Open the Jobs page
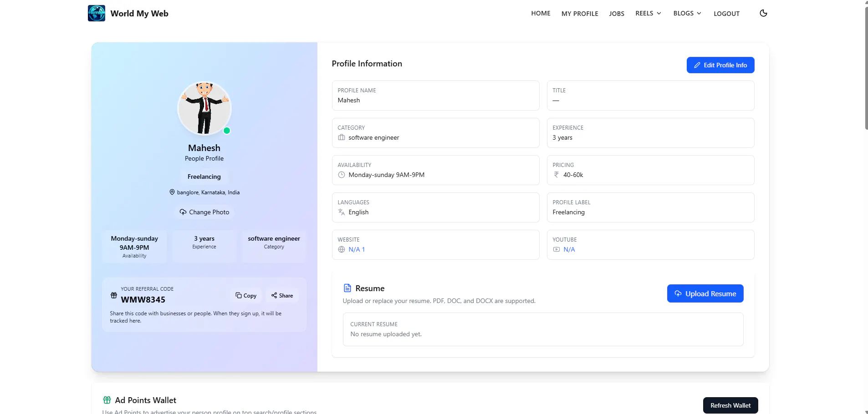 pos(617,14)
